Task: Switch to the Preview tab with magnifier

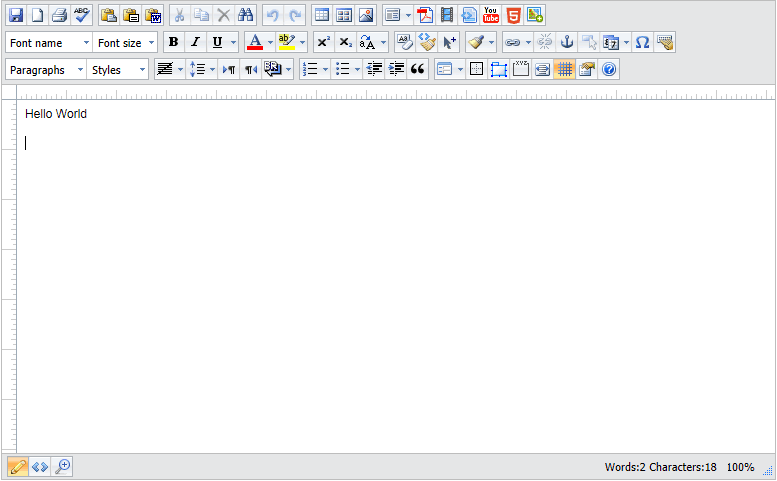Action: (x=62, y=467)
